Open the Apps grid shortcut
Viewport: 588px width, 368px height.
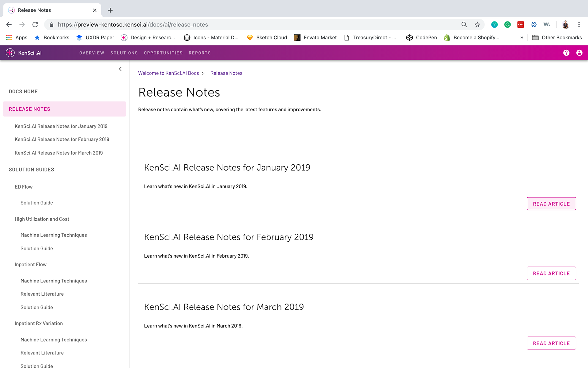(17, 37)
